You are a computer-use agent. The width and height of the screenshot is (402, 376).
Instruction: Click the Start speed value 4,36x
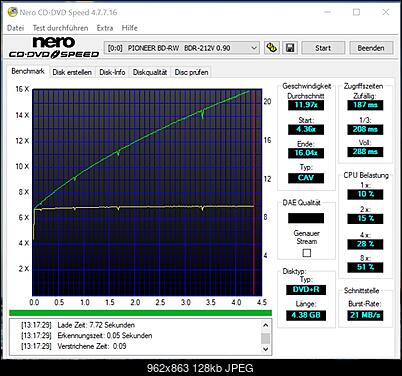(x=306, y=129)
